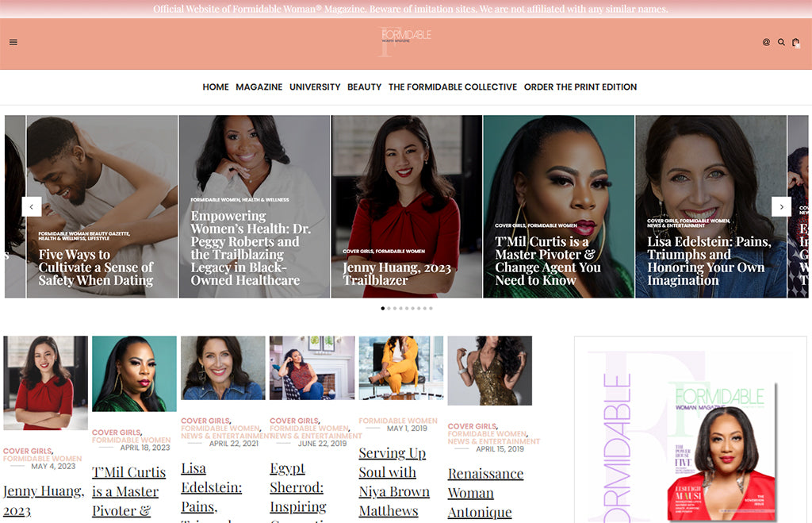Open the Home menu item
Image resolution: width=812 pixels, height=523 pixels.
(215, 87)
